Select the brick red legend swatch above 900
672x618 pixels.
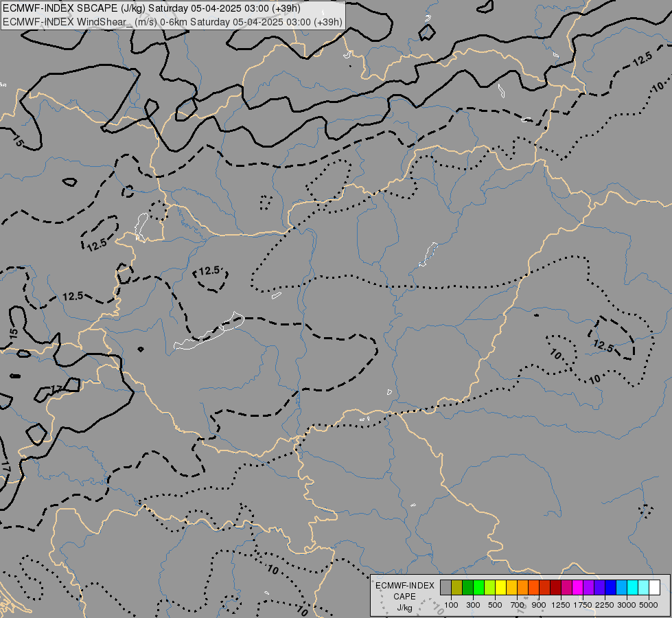point(545,588)
